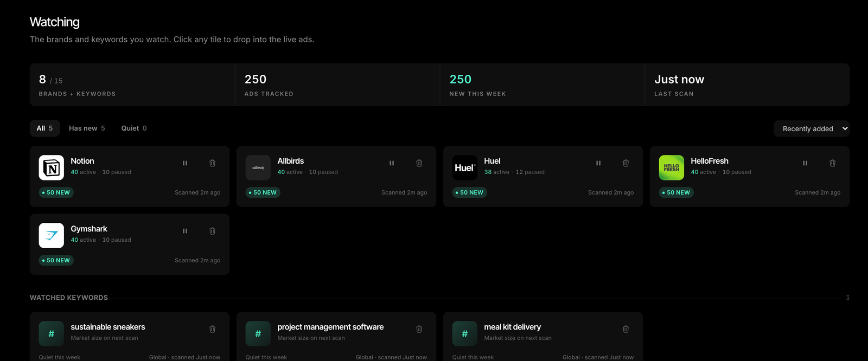Remove Allbirds with the trash icon
The image size is (868, 361).
pyautogui.click(x=419, y=163)
